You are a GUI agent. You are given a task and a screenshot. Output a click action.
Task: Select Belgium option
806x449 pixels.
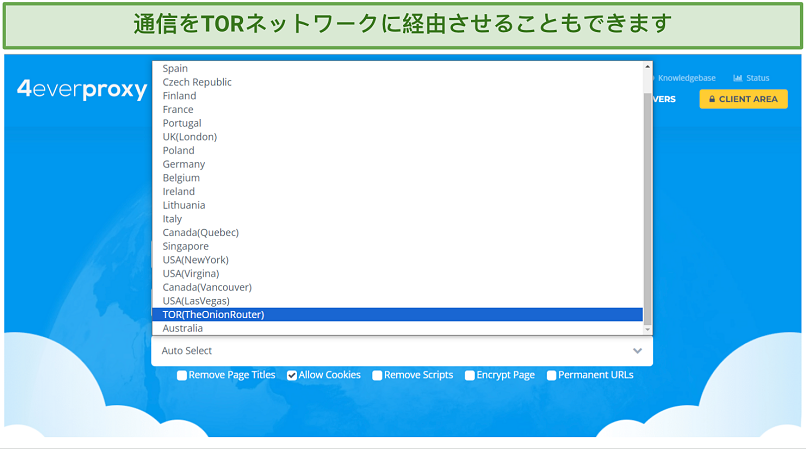pyautogui.click(x=397, y=178)
